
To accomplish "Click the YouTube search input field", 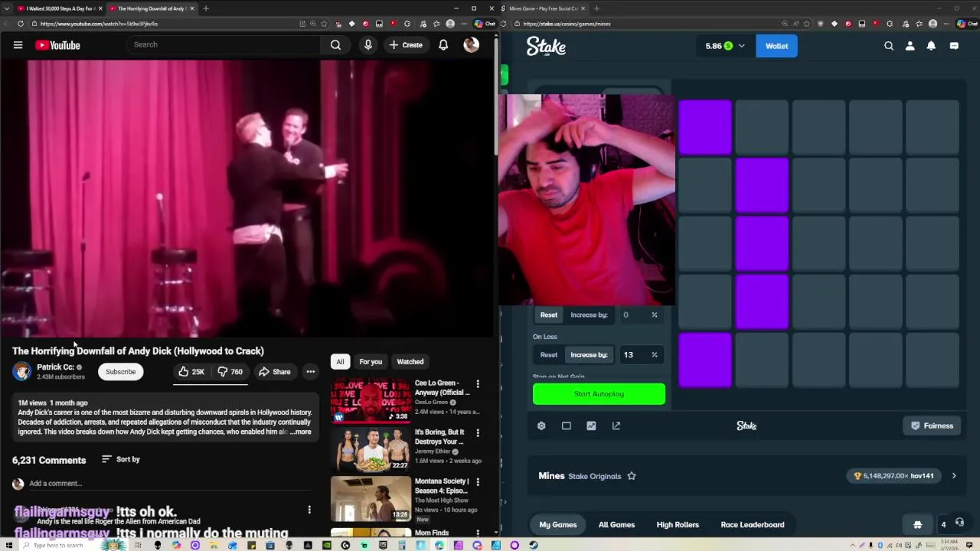I will coord(224,45).
